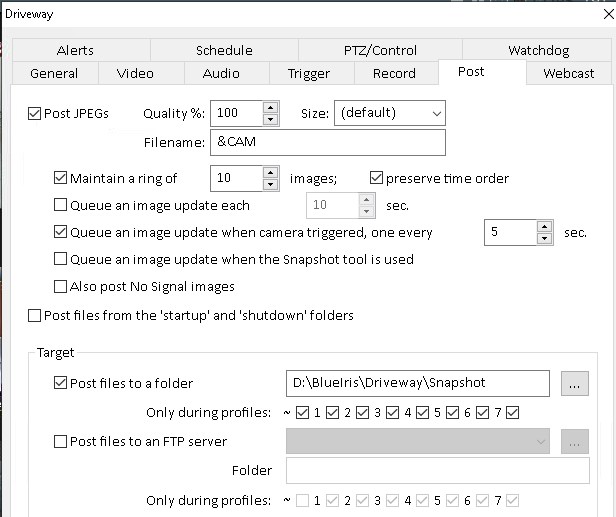Screen dimensions: 616x517
Task: Disable preserve time order option
Action: click(x=377, y=179)
